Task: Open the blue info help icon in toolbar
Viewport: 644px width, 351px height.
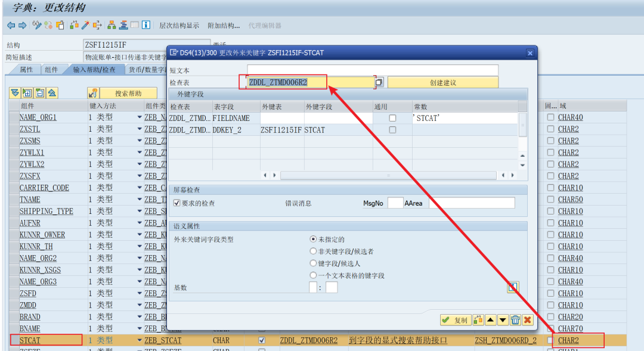Action: tap(146, 26)
